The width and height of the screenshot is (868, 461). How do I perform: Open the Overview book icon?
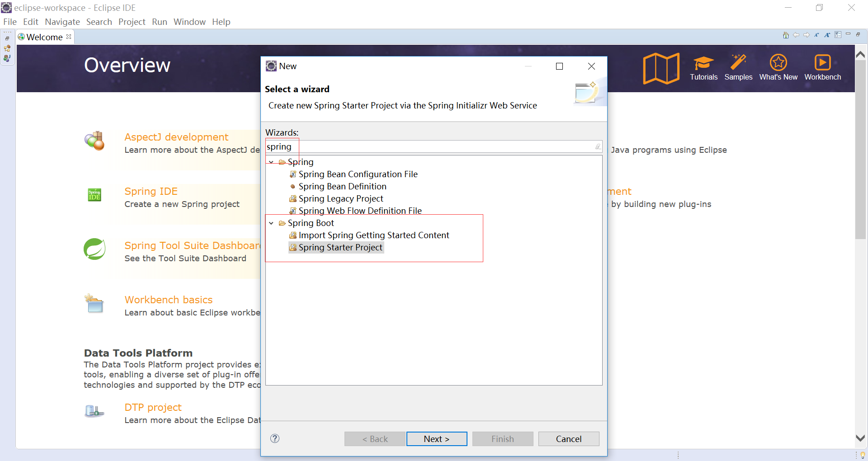[x=661, y=68]
